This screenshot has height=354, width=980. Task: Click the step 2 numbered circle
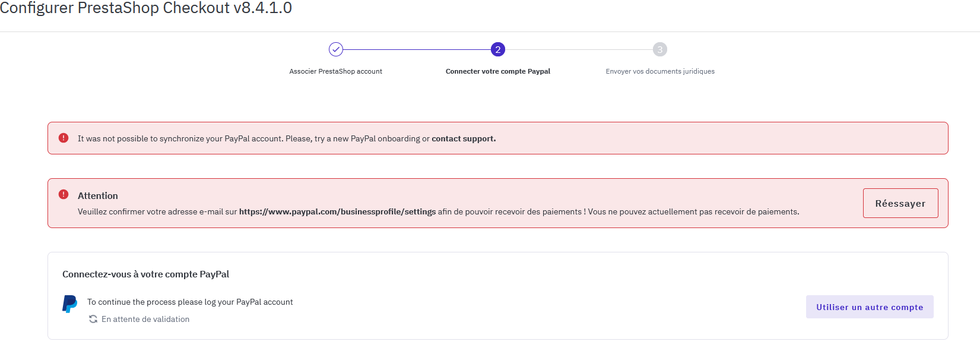[498, 49]
